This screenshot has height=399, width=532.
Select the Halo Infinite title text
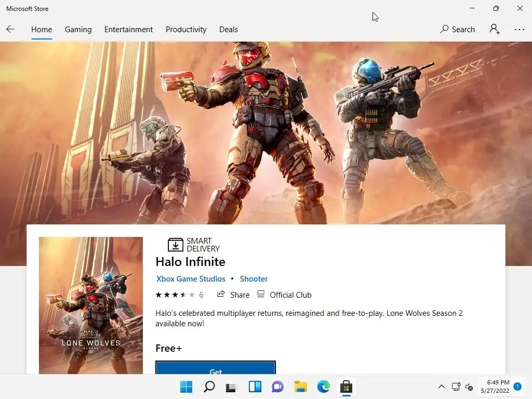click(190, 262)
